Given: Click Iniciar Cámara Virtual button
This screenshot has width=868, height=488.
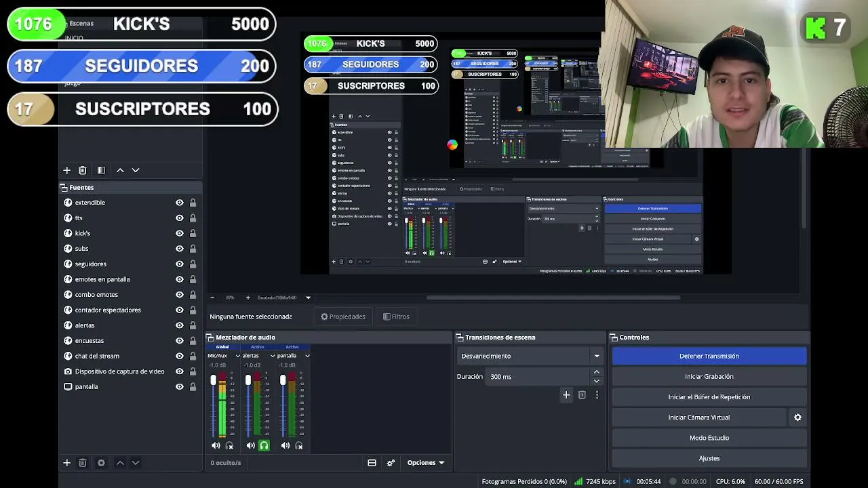Looking at the screenshot, I should pyautogui.click(x=699, y=418).
